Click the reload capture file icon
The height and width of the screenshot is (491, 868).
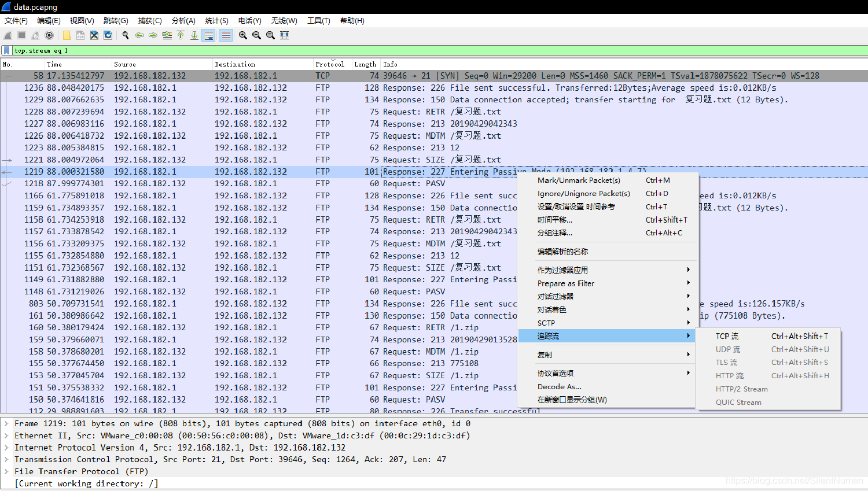(108, 35)
